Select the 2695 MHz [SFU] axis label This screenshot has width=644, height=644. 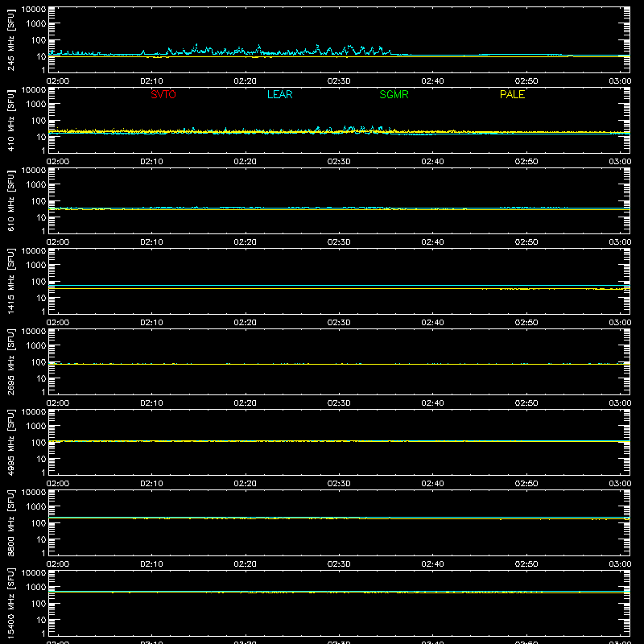[11, 361]
